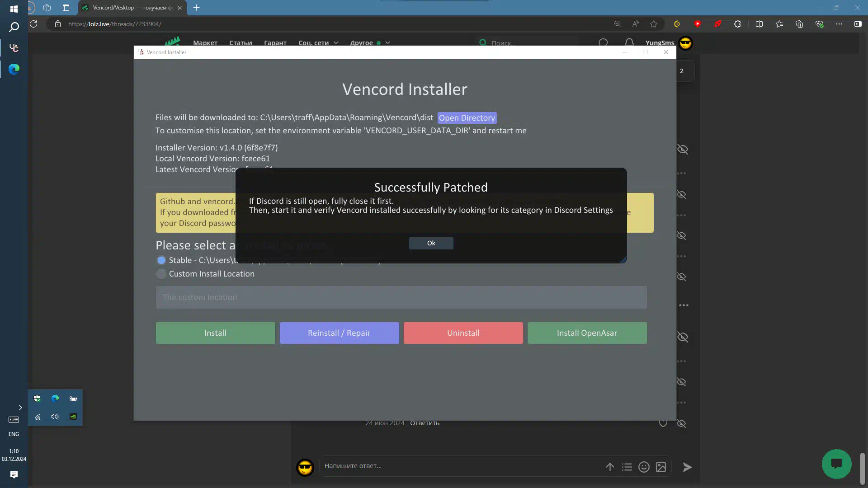Open the volume tray icon
The width and height of the screenshot is (868, 488).
point(55,417)
